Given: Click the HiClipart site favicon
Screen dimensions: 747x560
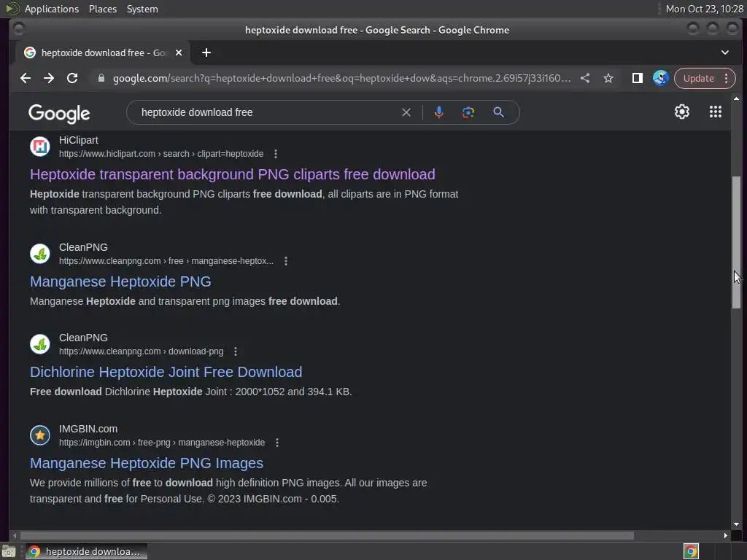Looking at the screenshot, I should [x=40, y=146].
